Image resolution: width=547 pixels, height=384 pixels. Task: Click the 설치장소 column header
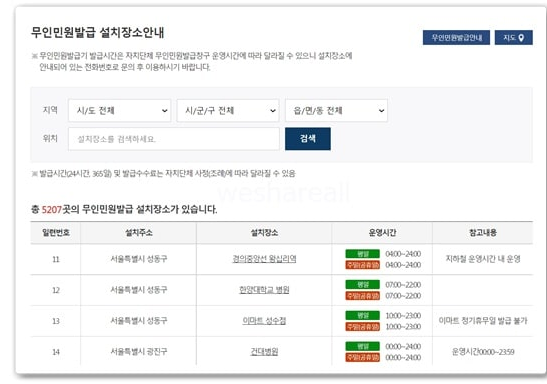pyautogui.click(x=264, y=233)
